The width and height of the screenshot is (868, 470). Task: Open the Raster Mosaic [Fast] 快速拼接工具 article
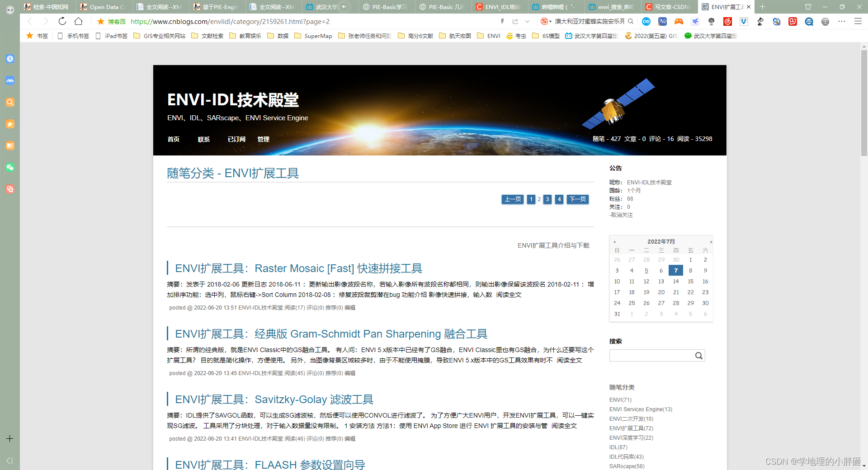tap(298, 268)
